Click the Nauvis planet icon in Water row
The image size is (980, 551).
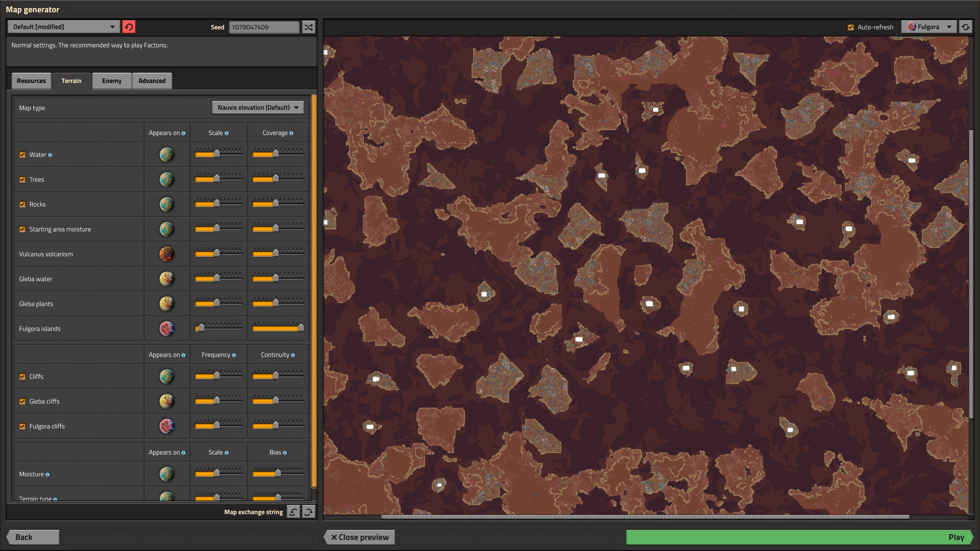[167, 155]
